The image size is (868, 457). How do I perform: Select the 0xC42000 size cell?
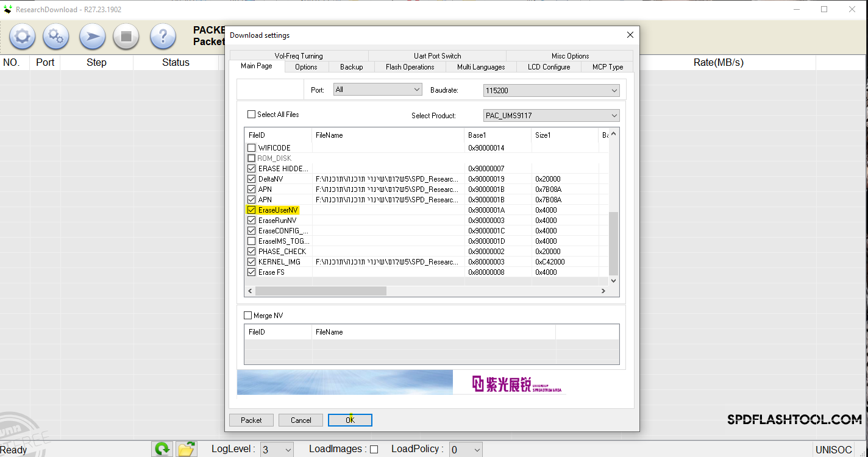564,262
